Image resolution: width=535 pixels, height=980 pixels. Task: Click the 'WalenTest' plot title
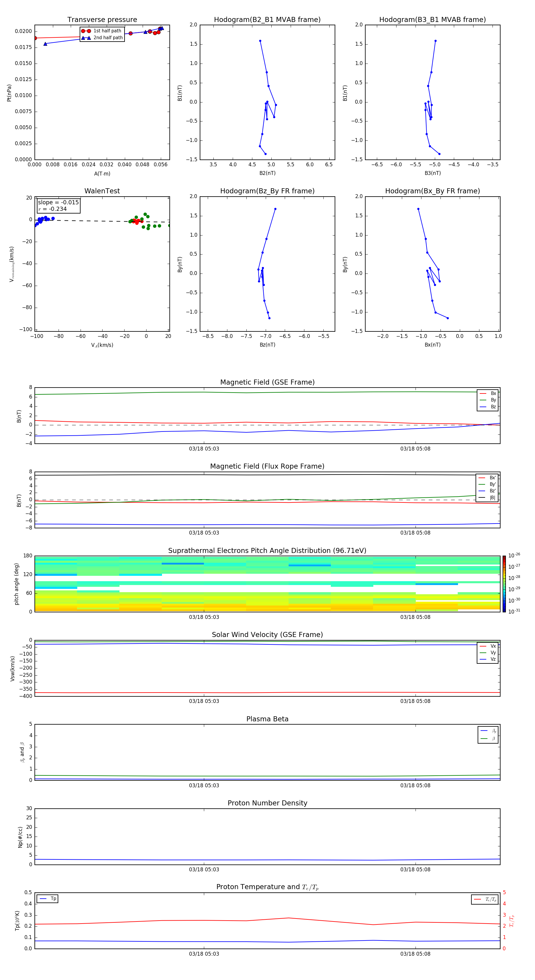[x=102, y=191]
